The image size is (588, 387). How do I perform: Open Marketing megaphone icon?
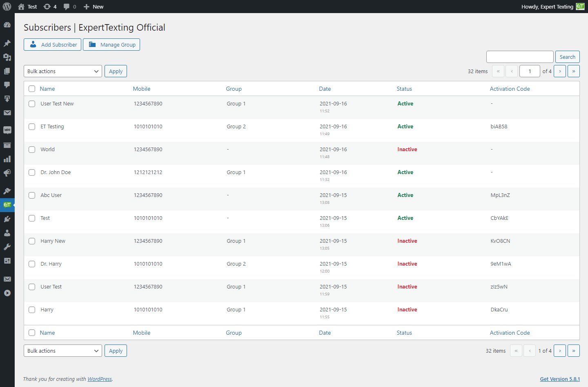[x=7, y=173]
